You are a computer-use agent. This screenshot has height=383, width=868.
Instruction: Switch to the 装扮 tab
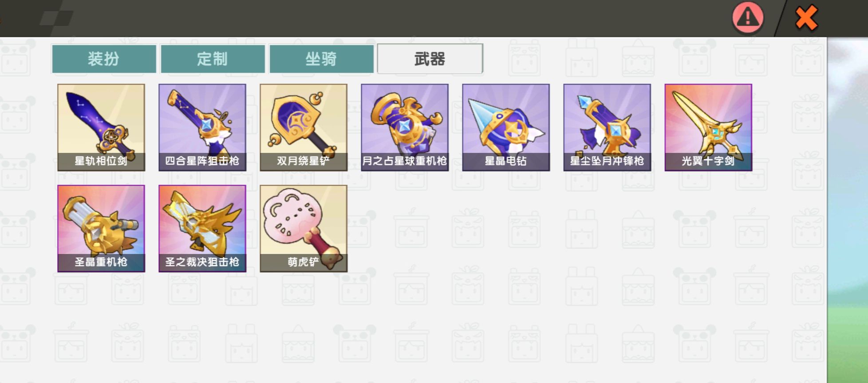click(x=104, y=59)
